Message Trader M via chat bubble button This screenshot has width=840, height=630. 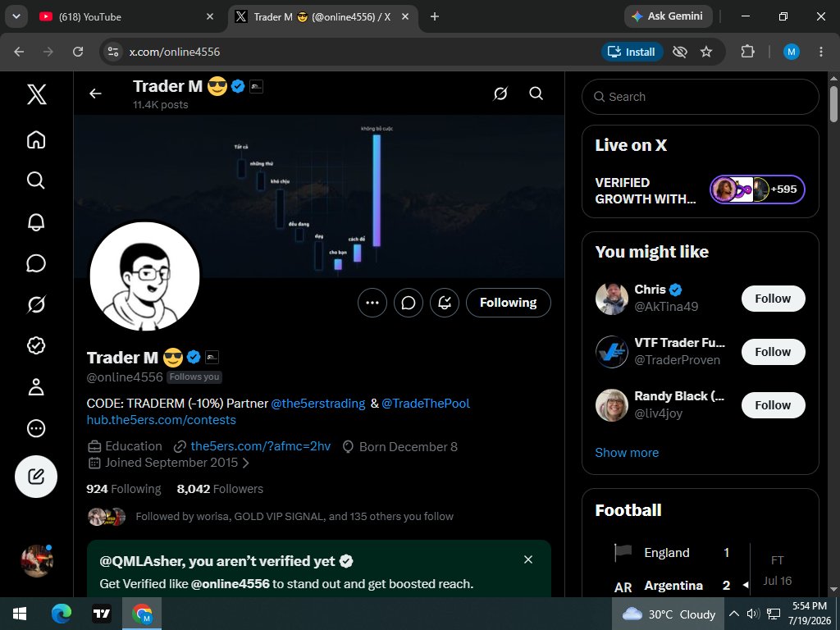[x=409, y=303]
